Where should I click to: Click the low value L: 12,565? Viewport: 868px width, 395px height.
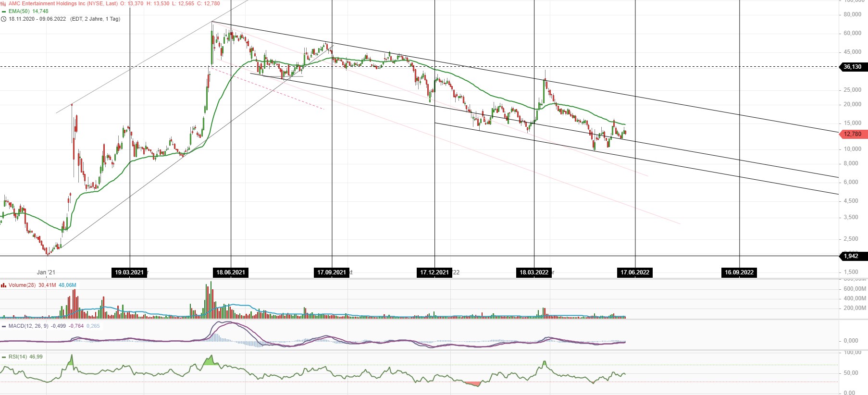click(x=183, y=3)
